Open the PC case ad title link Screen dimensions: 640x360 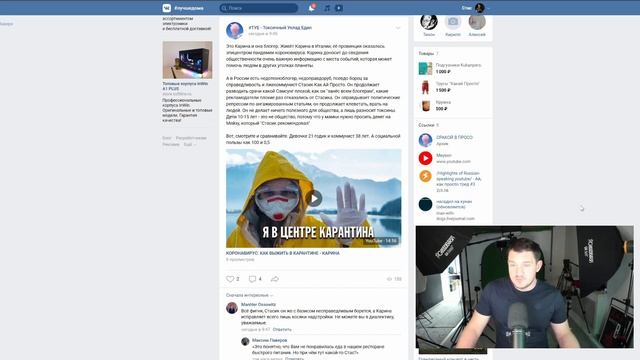tap(185, 86)
